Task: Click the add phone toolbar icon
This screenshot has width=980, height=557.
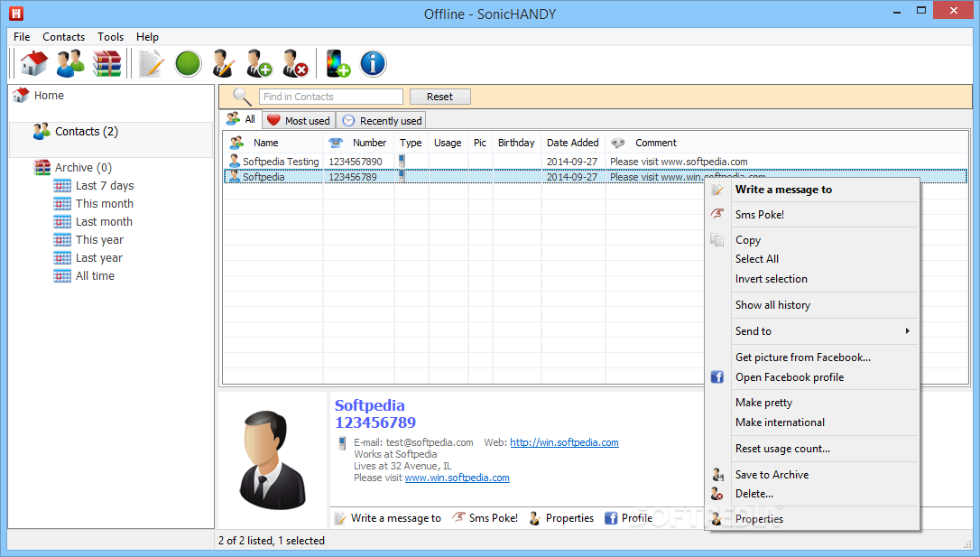Action: 337,63
